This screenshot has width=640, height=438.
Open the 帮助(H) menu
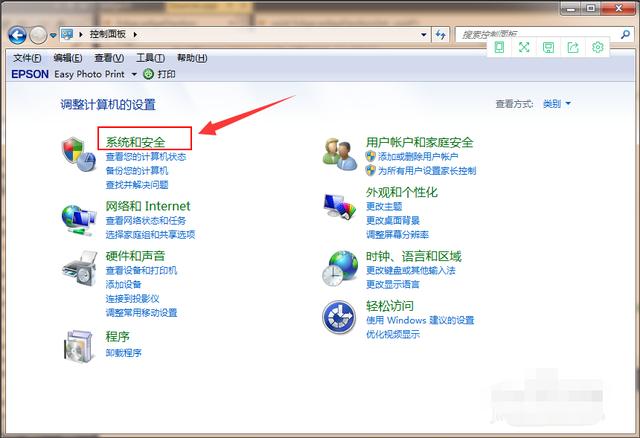(x=192, y=58)
